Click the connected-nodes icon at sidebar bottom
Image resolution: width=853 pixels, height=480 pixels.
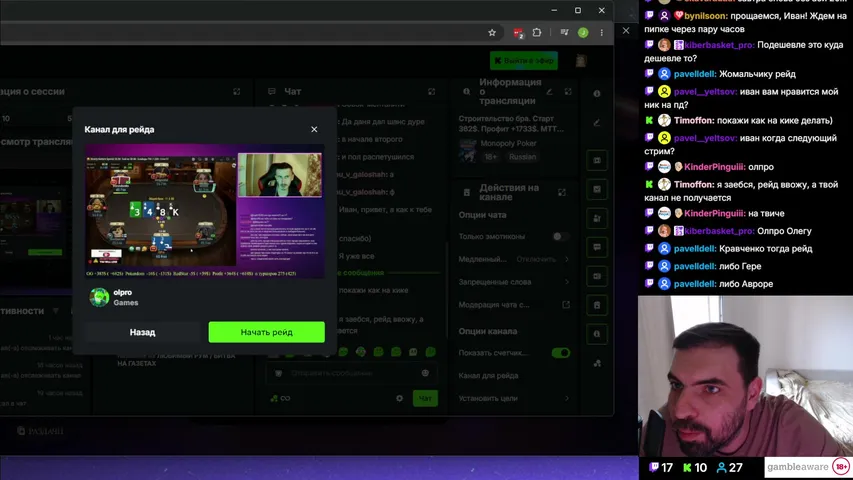597,363
